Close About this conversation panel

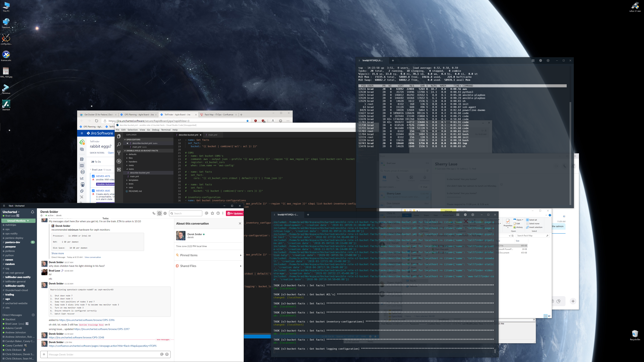pyautogui.click(x=240, y=223)
